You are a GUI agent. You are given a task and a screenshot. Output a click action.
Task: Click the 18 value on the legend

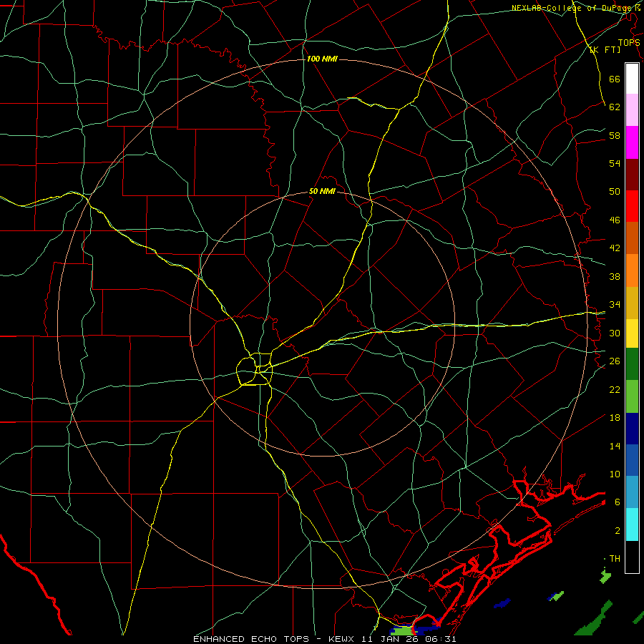[x=615, y=418]
